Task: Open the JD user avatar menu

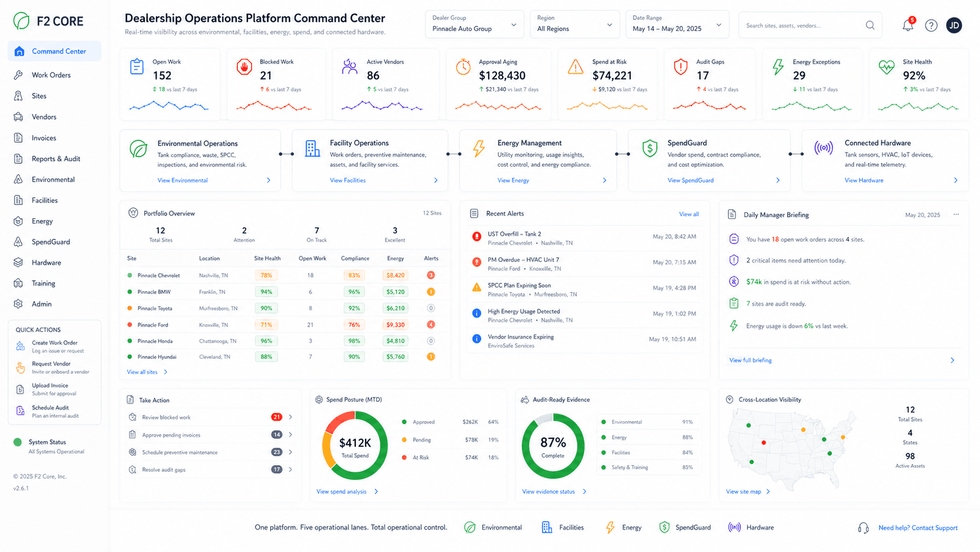Action: click(x=954, y=25)
